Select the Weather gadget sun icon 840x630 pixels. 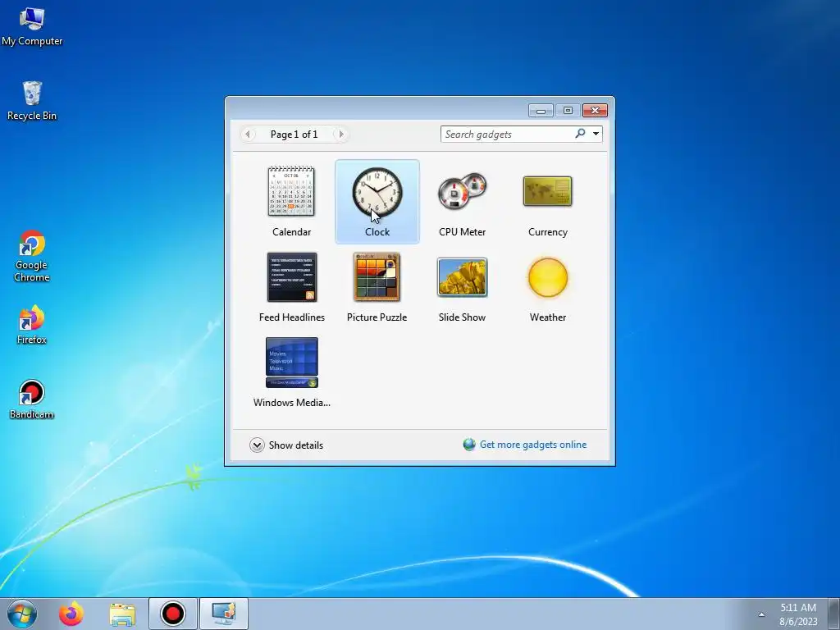[547, 277]
